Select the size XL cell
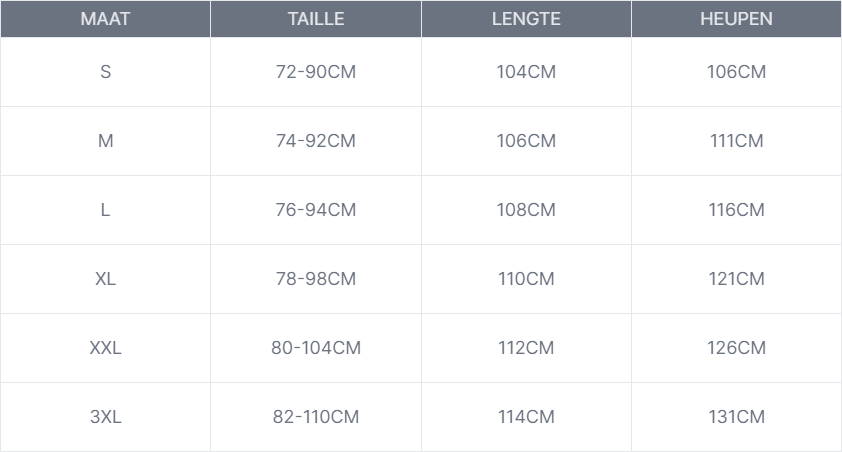Screen dimensions: 842x452 [105, 279]
